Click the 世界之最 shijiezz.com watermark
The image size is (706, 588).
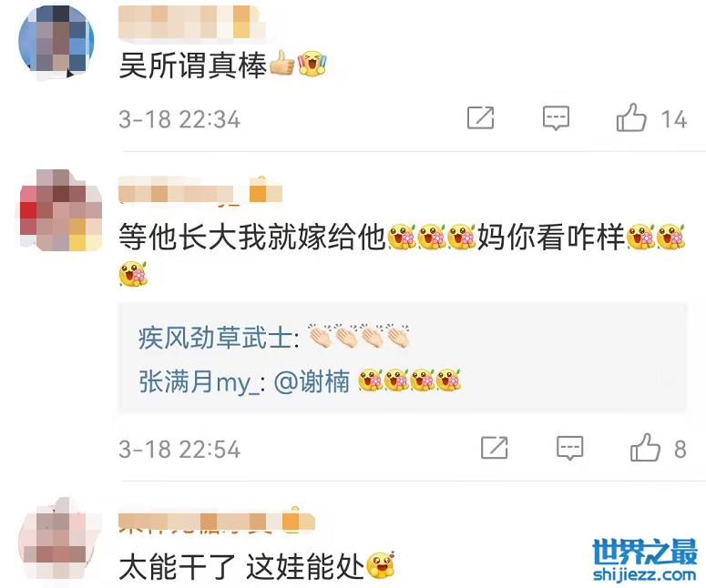pos(645,560)
